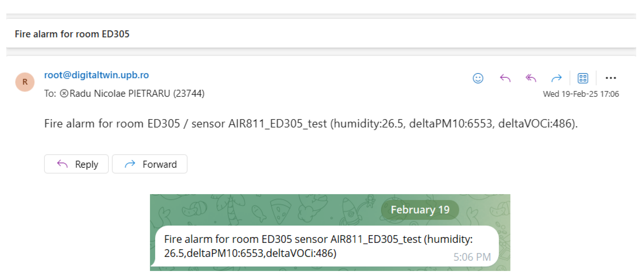
Task: Click the forward arrow icon in header toolbar
Action: tap(556, 78)
